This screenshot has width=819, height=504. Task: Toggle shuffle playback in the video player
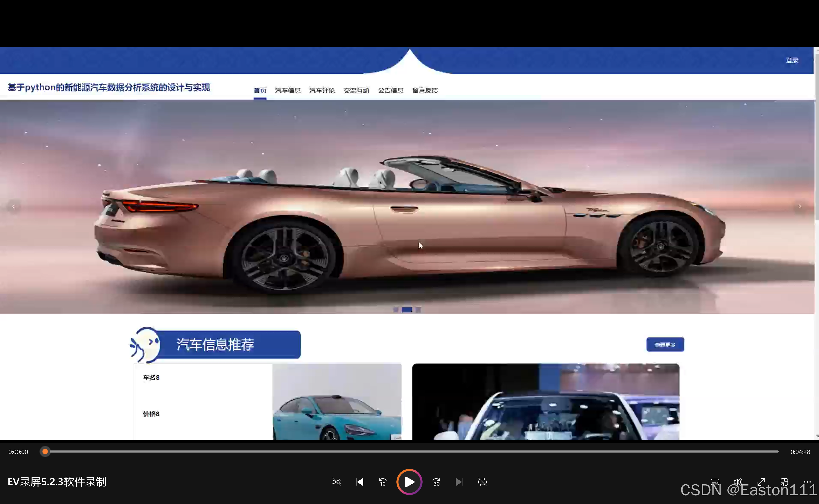[336, 482]
